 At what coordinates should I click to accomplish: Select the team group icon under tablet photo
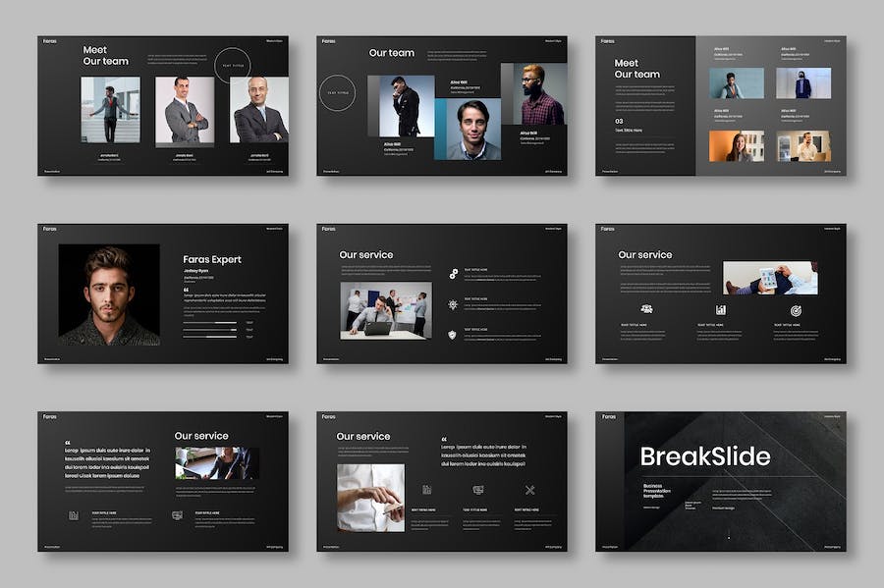pos(646,309)
